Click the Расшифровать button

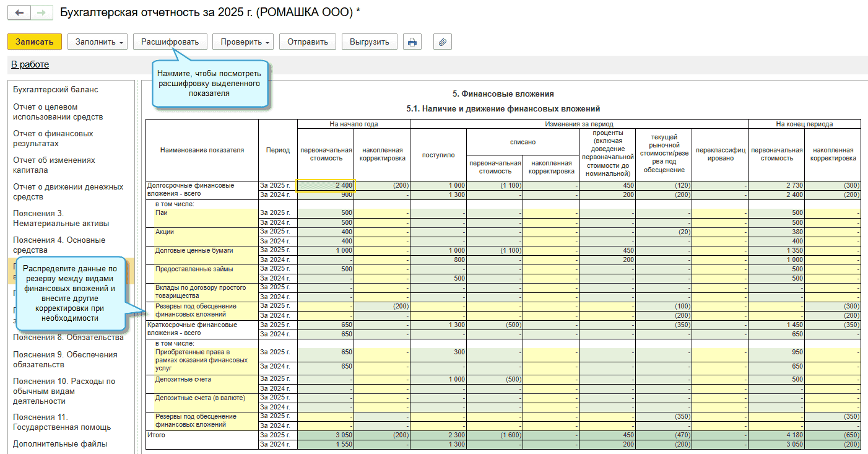170,42
